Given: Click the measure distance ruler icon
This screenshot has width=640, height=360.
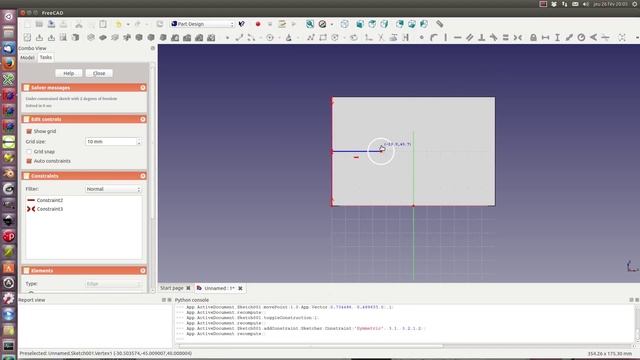Looking at the screenshot, I should [x=439, y=24].
